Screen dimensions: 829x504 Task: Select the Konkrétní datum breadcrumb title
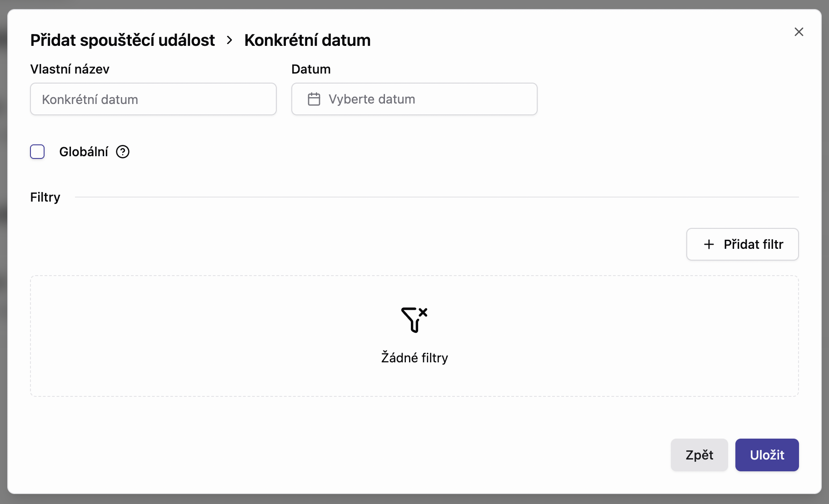[307, 40]
